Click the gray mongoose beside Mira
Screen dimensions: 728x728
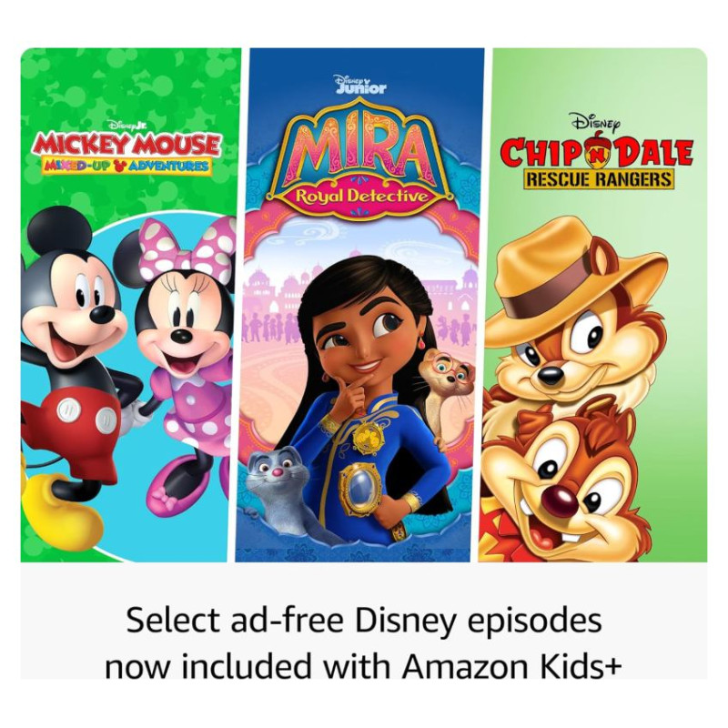283,494
